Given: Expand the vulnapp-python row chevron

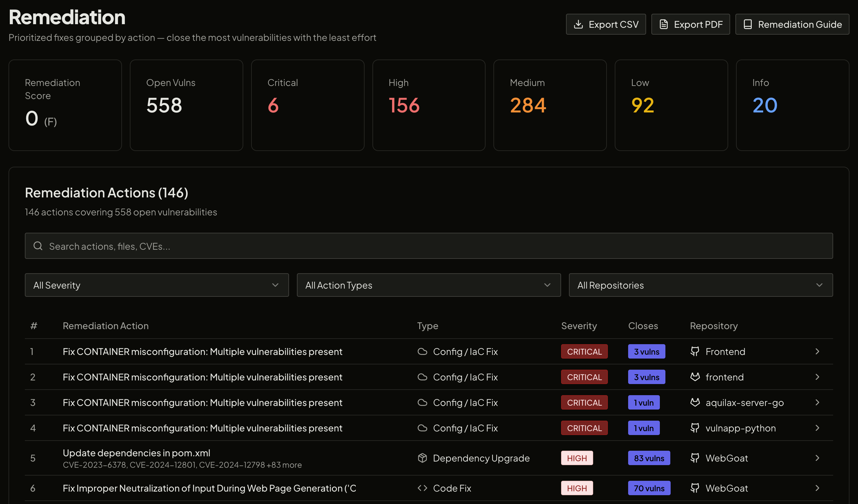Looking at the screenshot, I should pyautogui.click(x=817, y=428).
